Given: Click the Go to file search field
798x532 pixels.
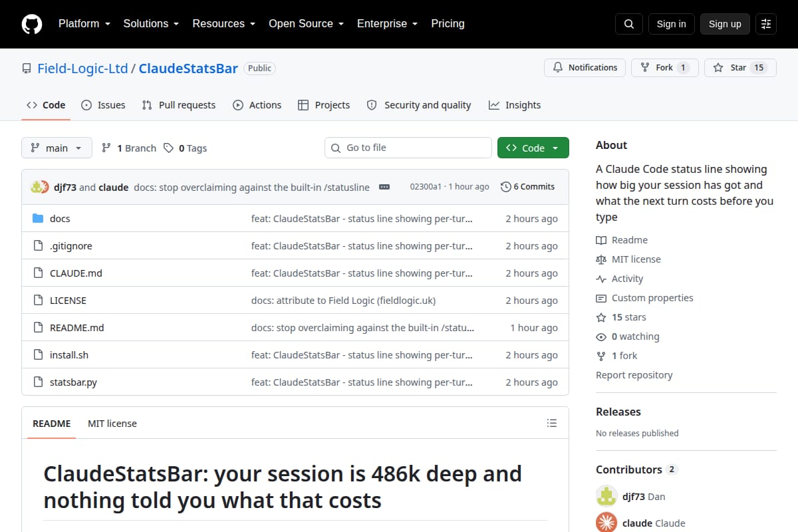Looking at the screenshot, I should coord(408,148).
